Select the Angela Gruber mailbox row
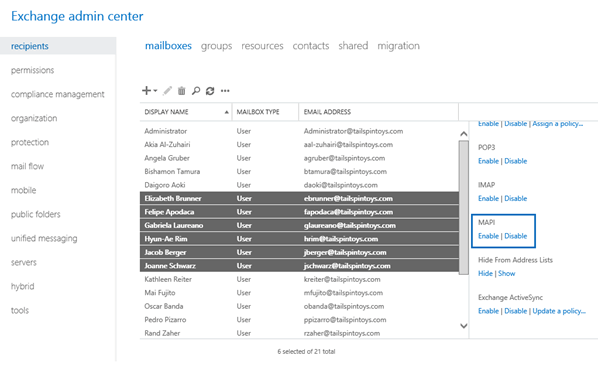598x369 pixels. [299, 158]
